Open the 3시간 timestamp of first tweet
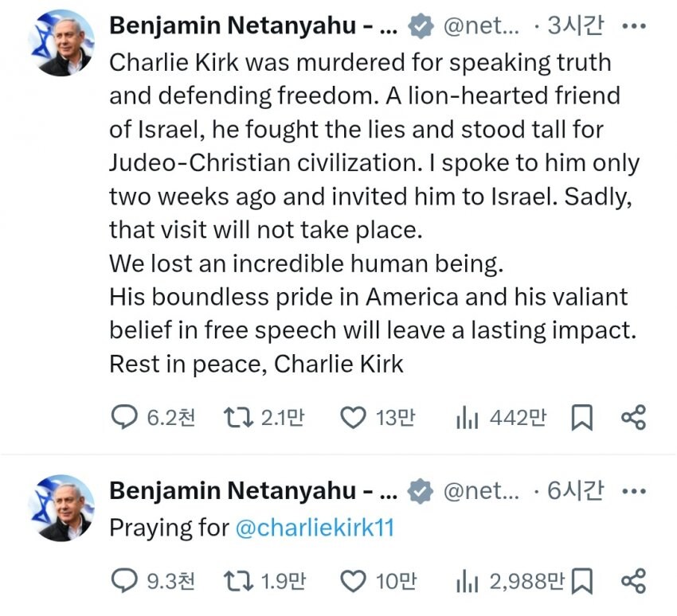Screen dimensions: 677x616 tap(575, 25)
